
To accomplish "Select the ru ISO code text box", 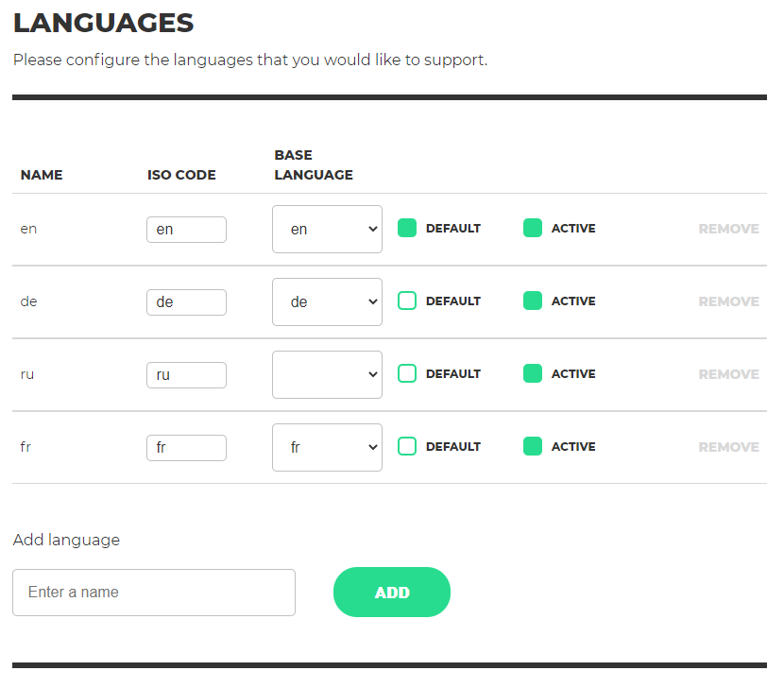I will pos(186,375).
